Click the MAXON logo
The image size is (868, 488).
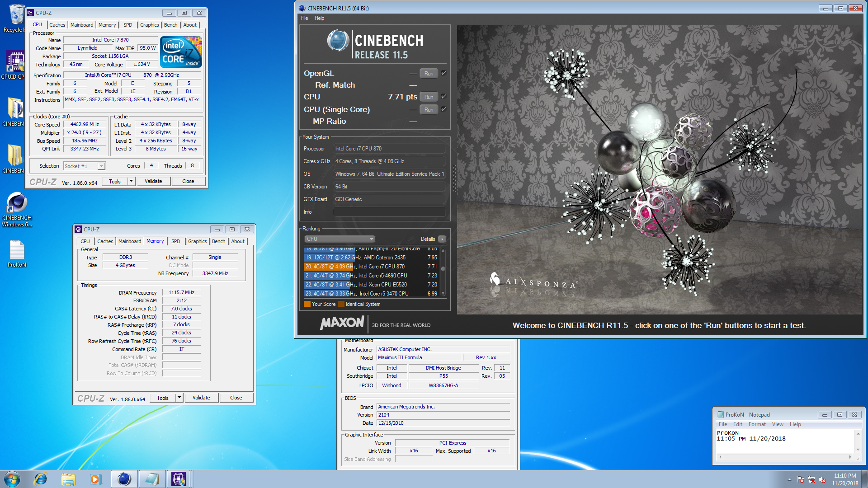pos(342,323)
